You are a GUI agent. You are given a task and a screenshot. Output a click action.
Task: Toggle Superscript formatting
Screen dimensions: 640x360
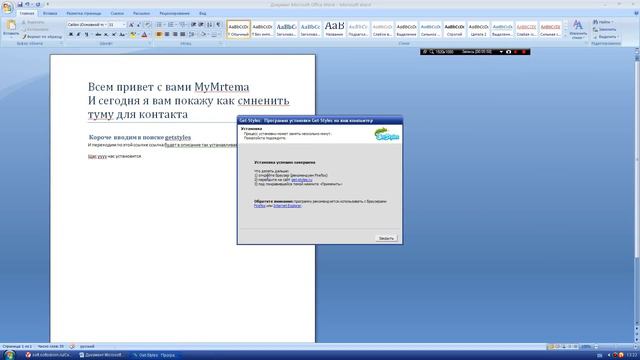[x=114, y=35]
